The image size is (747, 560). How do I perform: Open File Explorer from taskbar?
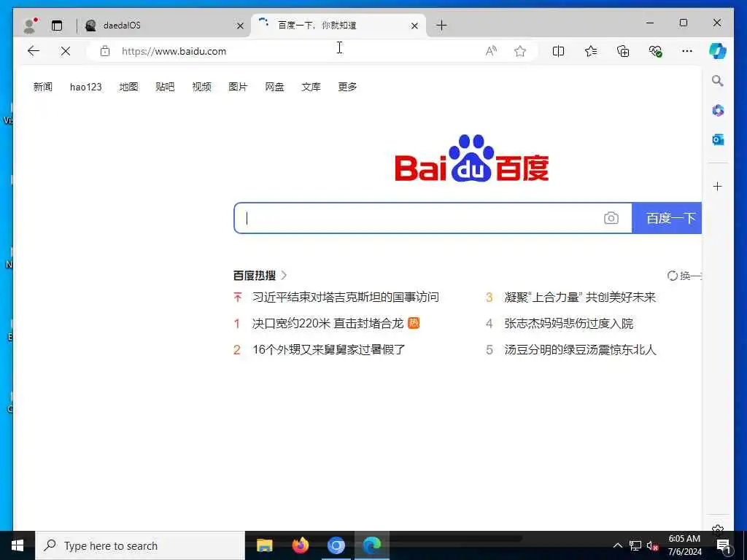[264, 545]
